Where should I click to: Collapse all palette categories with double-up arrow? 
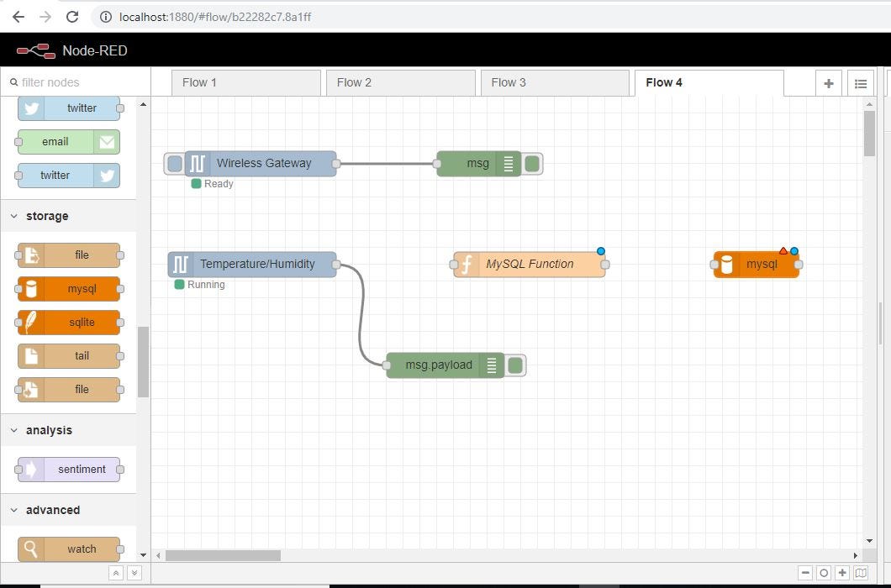pos(115,573)
